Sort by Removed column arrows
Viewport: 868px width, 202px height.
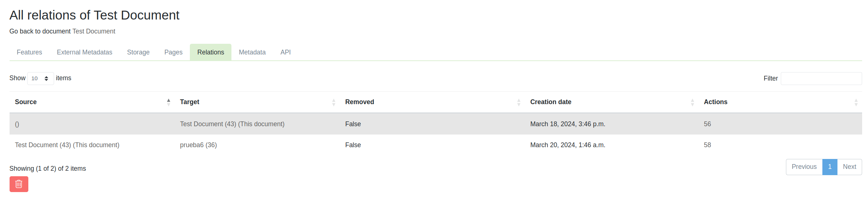[518, 102]
